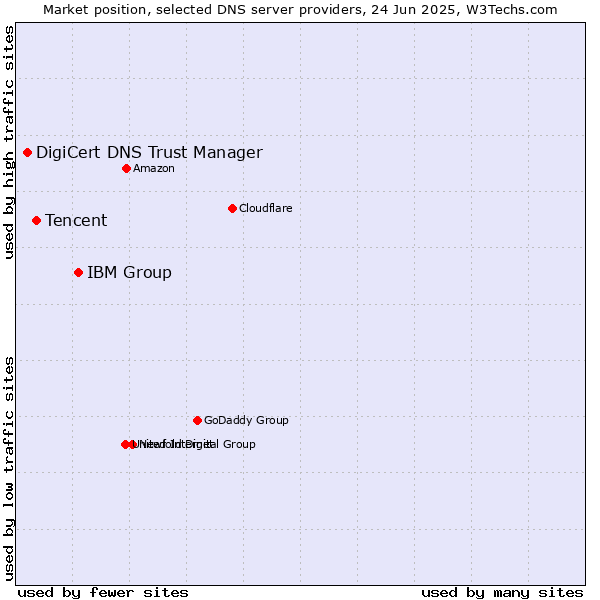600x600 pixels.
Task: Select the 'Cloudflare' label text
Action: click(266, 209)
